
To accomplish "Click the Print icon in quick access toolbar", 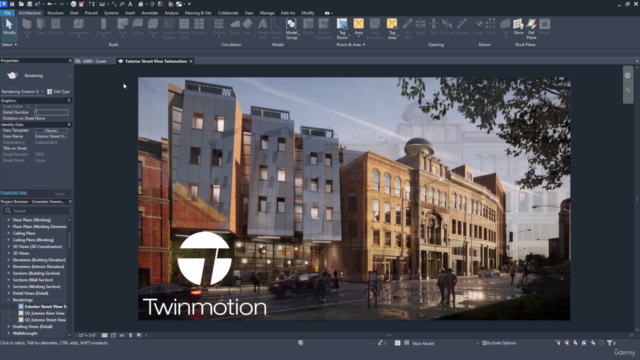I will pyautogui.click(x=73, y=4).
